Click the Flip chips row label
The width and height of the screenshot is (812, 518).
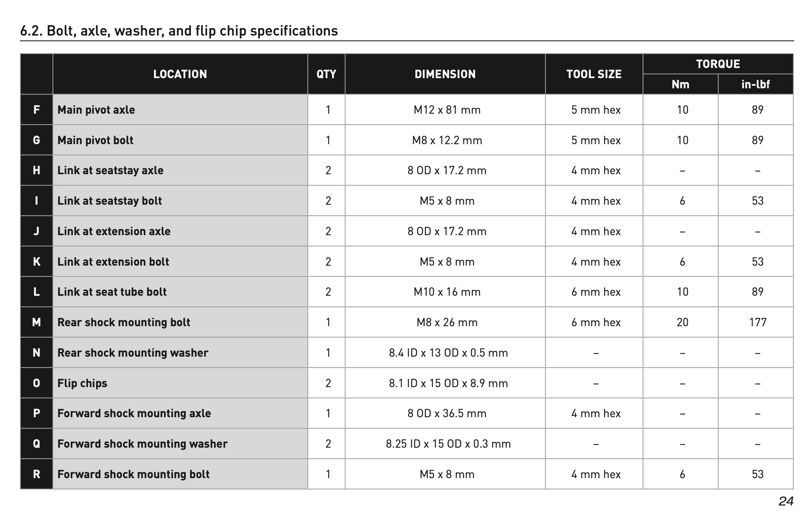click(82, 383)
